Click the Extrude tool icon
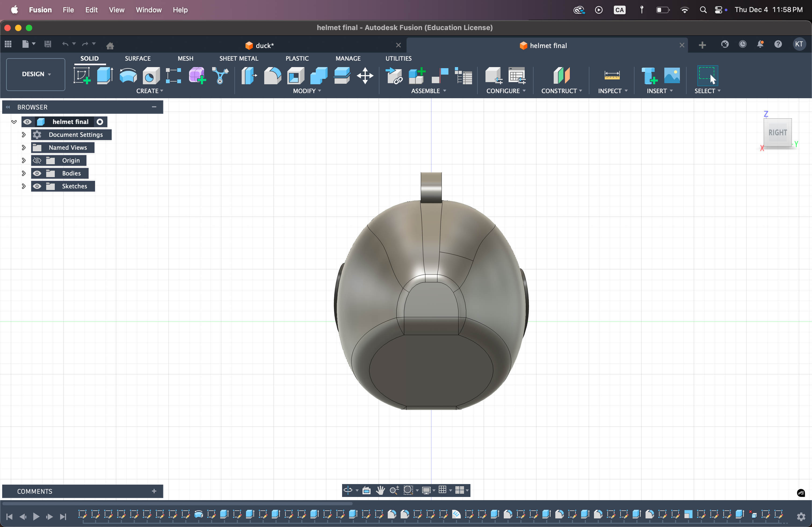812x527 pixels. click(105, 75)
